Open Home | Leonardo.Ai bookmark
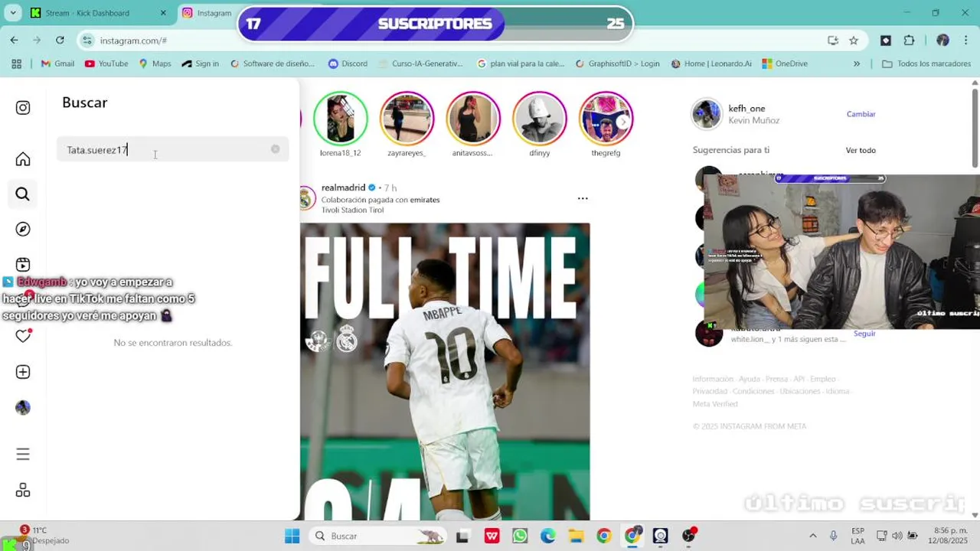This screenshot has height=551, width=980. (x=711, y=64)
